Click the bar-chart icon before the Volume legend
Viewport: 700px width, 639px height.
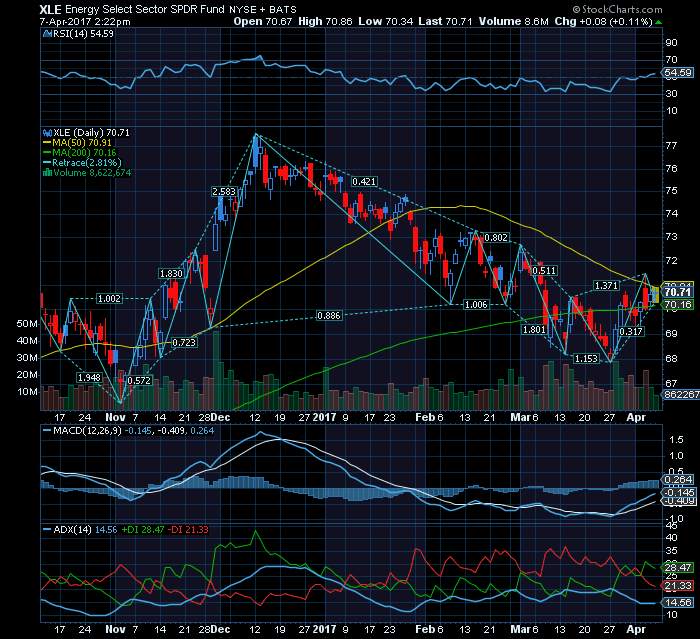point(47,173)
